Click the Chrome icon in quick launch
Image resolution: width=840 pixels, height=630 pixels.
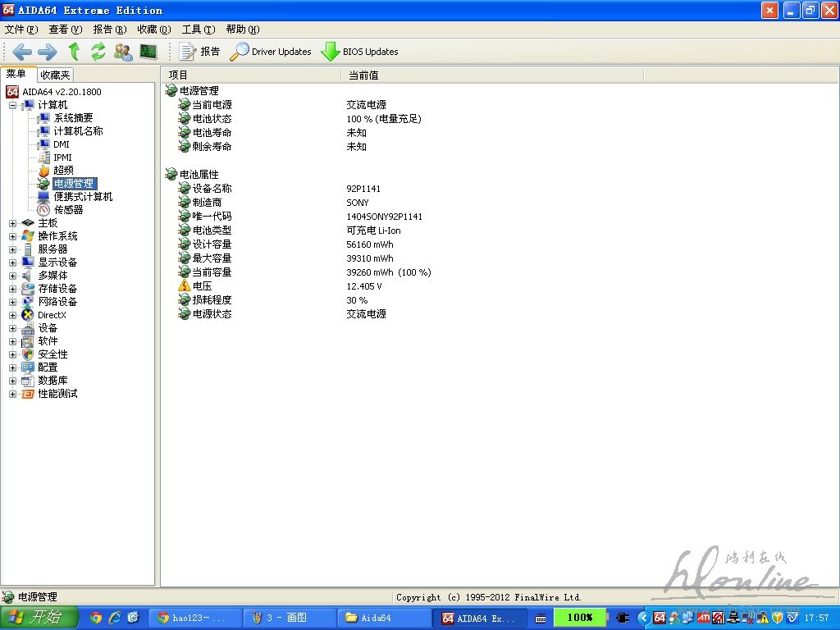click(x=96, y=618)
